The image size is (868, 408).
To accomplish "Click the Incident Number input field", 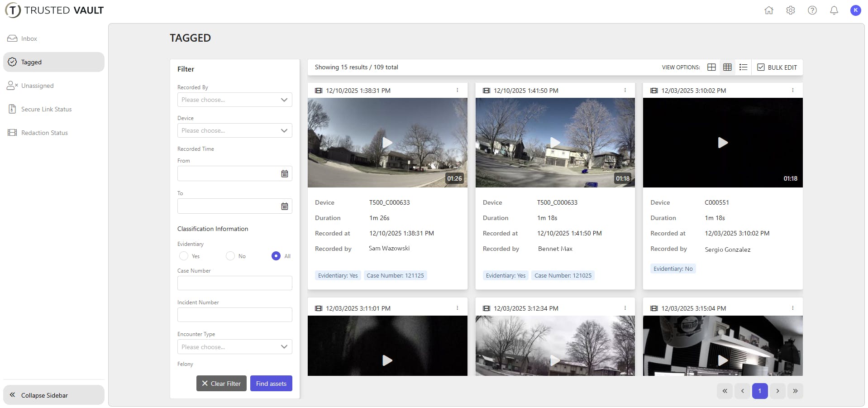I will (234, 315).
